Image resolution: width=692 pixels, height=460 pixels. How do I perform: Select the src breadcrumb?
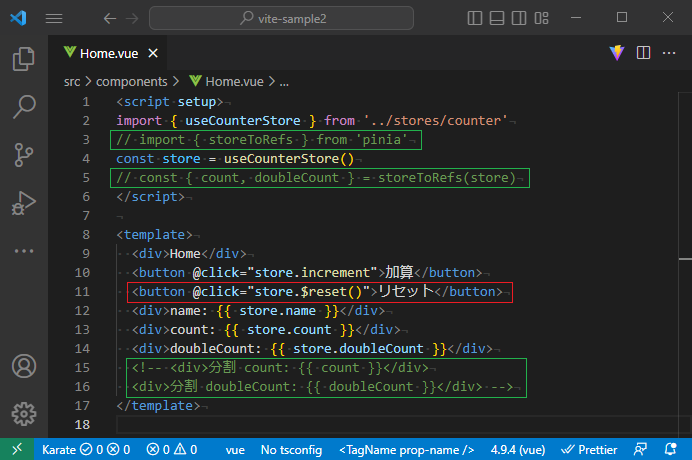click(x=72, y=82)
